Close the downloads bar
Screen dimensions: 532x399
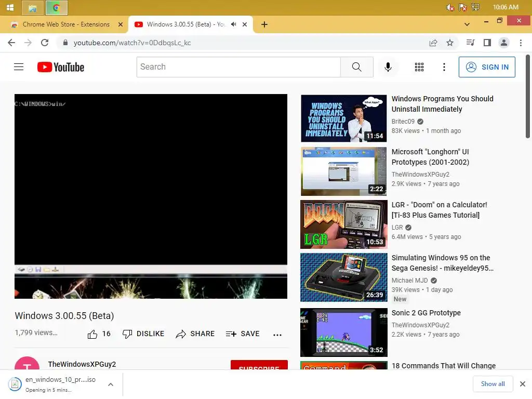click(x=523, y=384)
